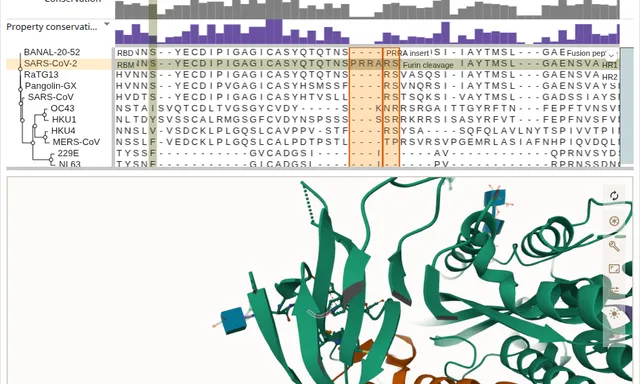Take a screenshot of the 3D structure
Screen dimensions: 640x384
(614, 221)
